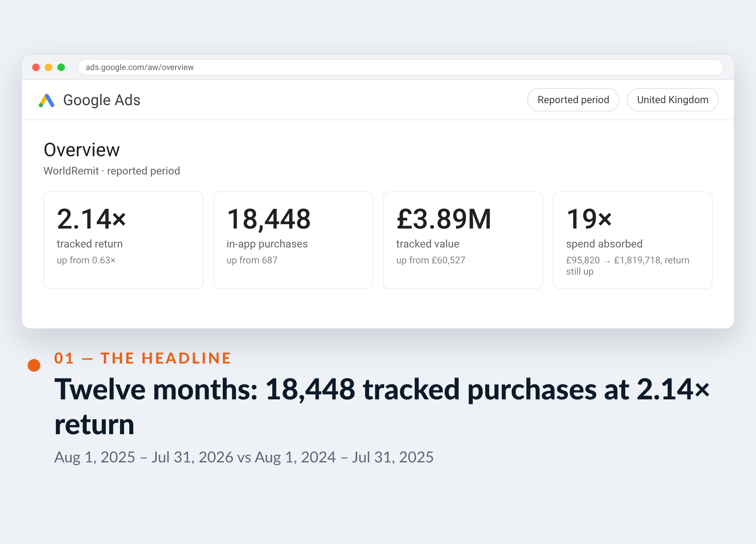Click the spend absorbed label
The width and height of the screenshot is (756, 544).
coord(604,244)
